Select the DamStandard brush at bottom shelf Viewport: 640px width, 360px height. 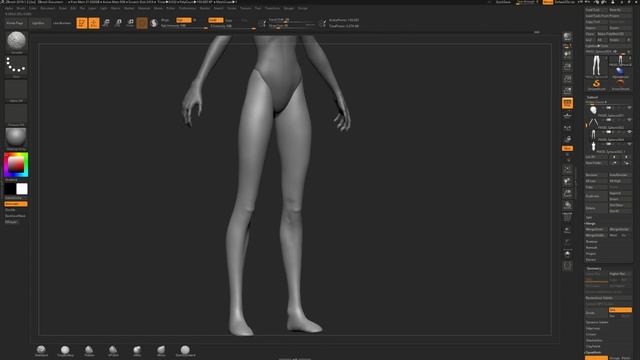tap(185, 350)
